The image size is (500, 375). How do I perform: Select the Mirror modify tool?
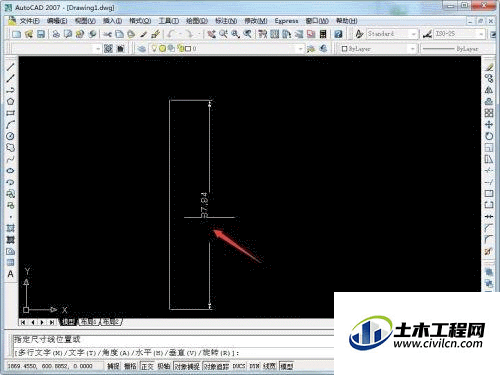coord(489,90)
